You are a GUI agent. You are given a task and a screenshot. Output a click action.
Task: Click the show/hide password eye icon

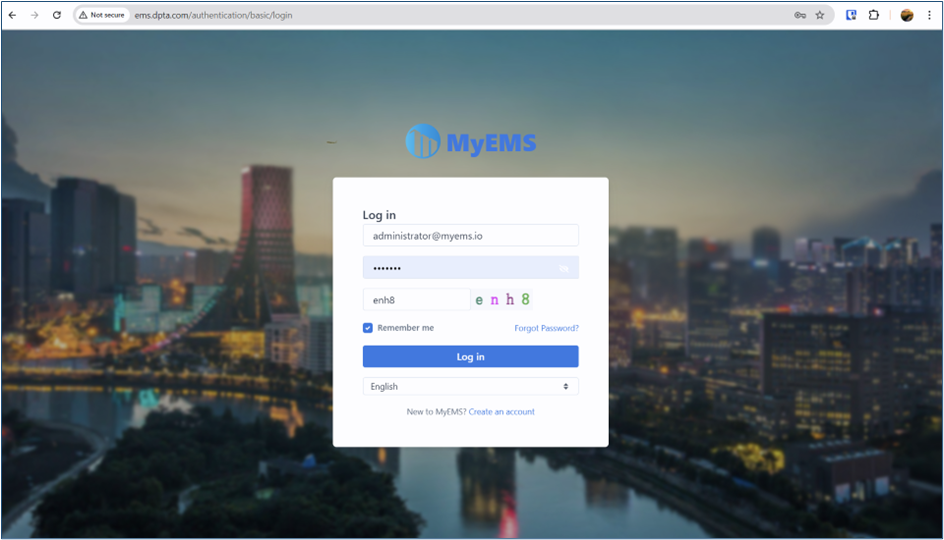[x=564, y=268]
